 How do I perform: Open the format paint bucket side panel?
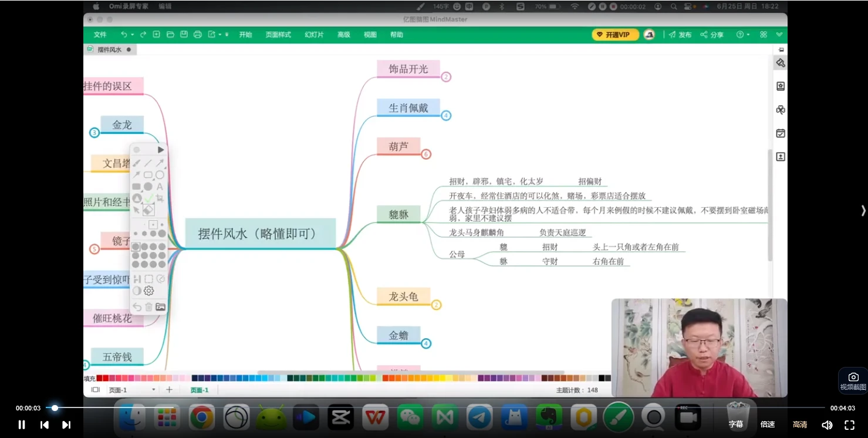[x=781, y=63]
